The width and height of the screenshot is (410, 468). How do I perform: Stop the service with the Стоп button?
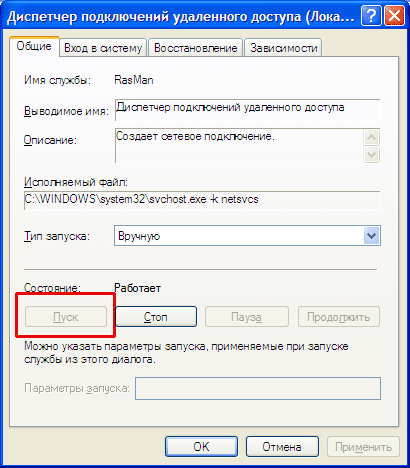coord(156,316)
